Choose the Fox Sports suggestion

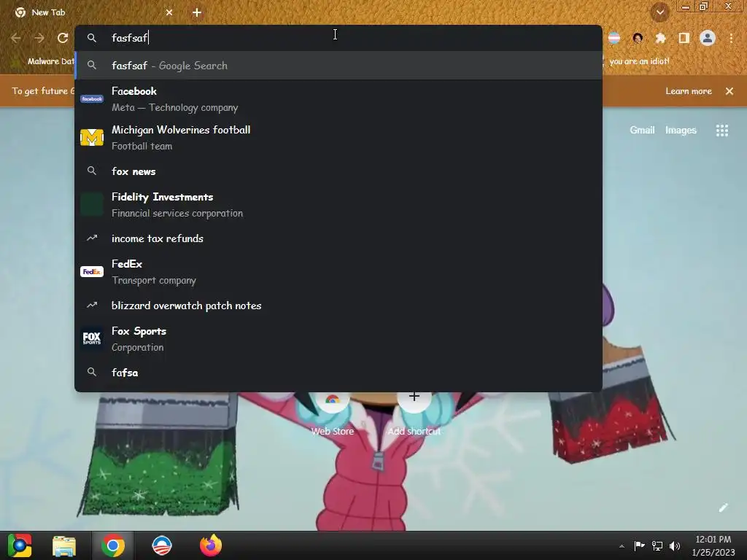pos(338,339)
